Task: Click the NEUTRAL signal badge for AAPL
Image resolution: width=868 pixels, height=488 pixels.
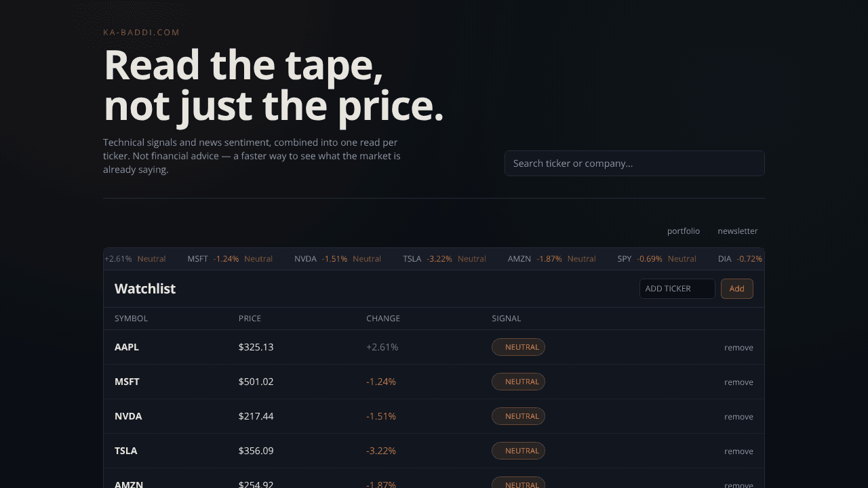Action: pos(518,347)
